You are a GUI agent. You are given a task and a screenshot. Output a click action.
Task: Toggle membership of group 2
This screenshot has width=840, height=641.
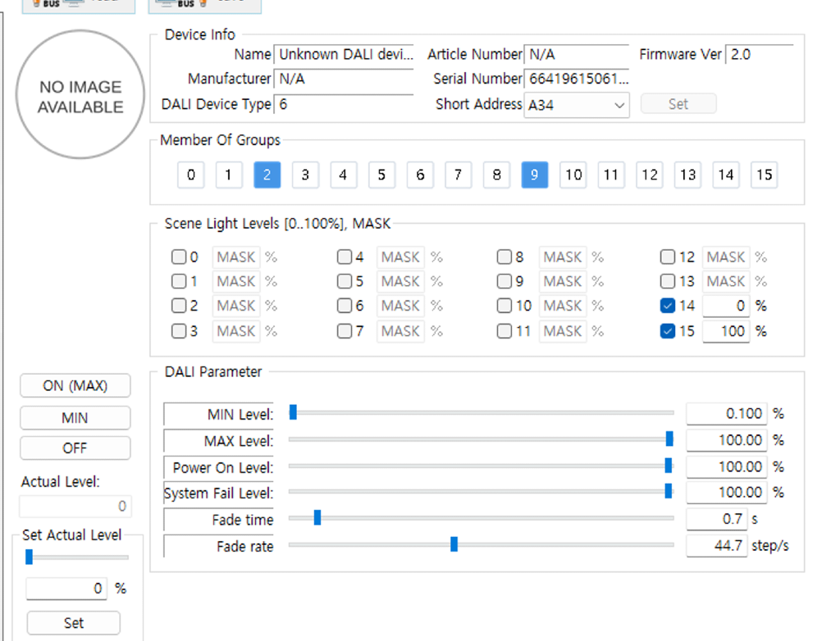coord(267,175)
